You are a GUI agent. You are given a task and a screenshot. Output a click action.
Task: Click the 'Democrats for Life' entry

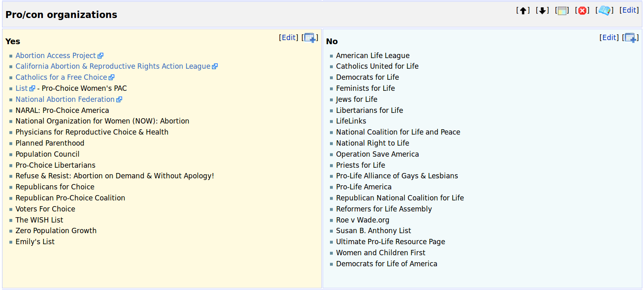pyautogui.click(x=368, y=77)
